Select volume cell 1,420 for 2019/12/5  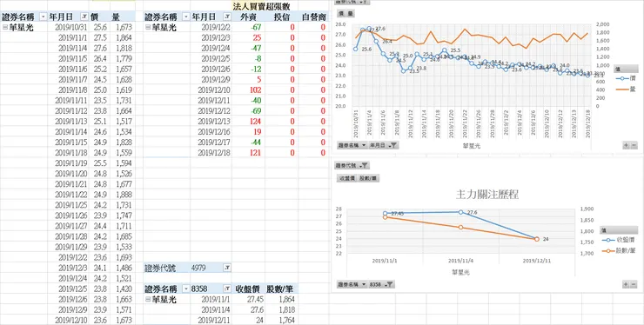coord(123,289)
